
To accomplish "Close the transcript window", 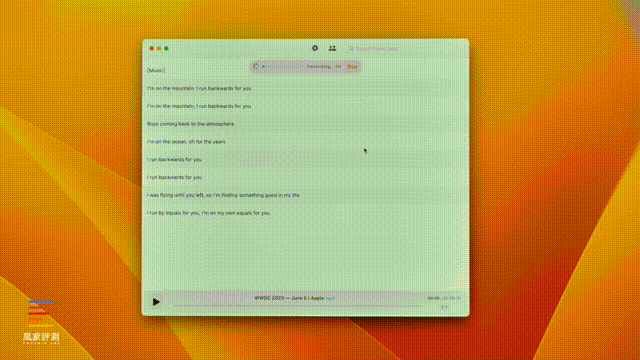I will tap(151, 48).
